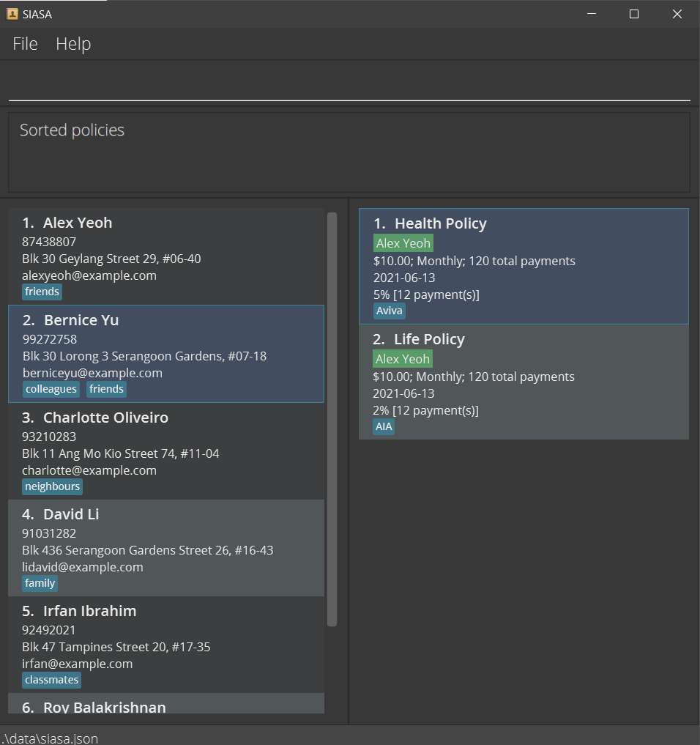Click phone number 93210283
Viewport: 700px width, 745px height.
tap(49, 437)
